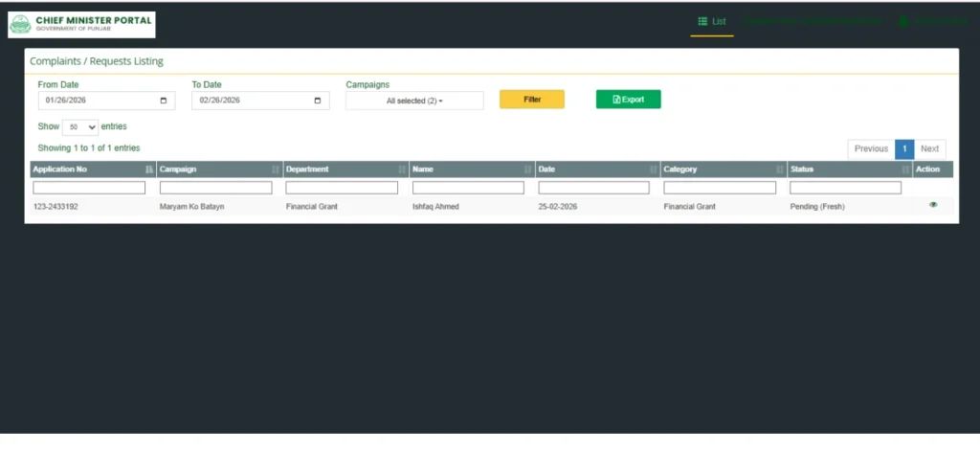The width and height of the screenshot is (980, 452).
Task: Focus the Application No search field
Action: (x=88, y=188)
